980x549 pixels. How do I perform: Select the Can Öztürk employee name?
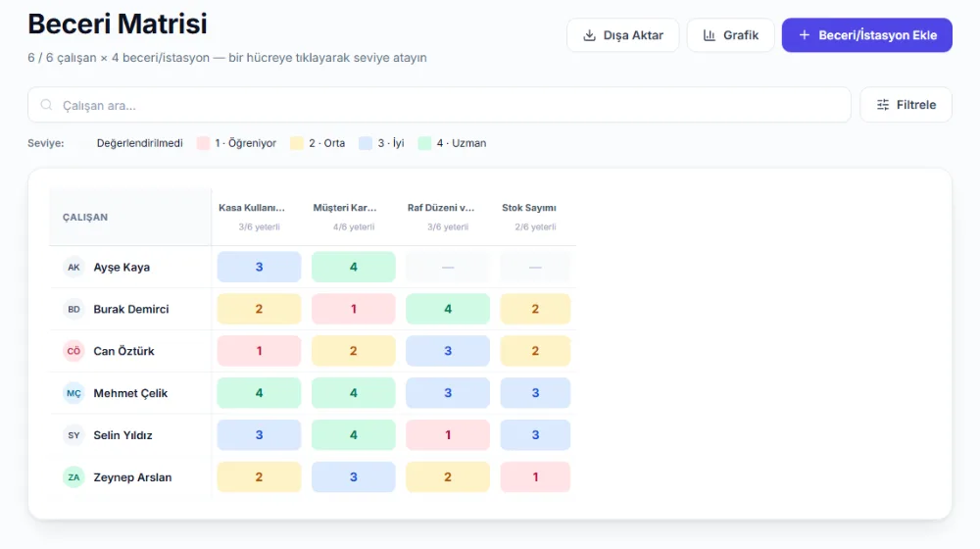pyautogui.click(x=123, y=351)
